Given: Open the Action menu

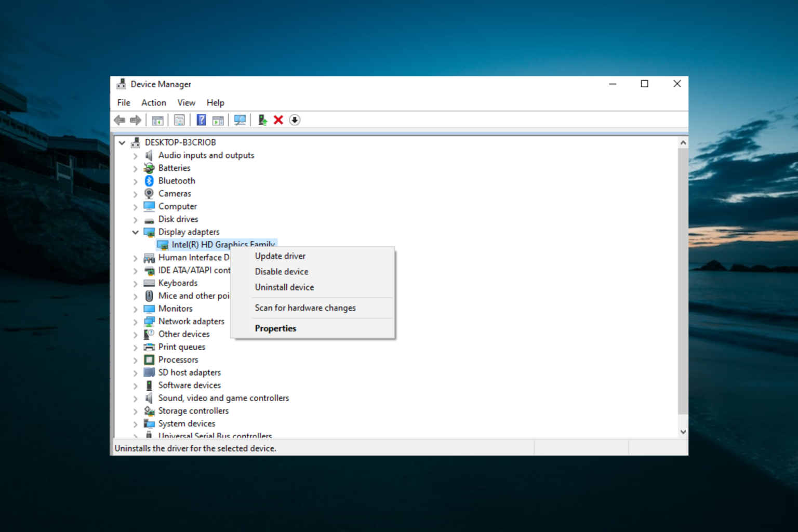Looking at the screenshot, I should click(153, 103).
